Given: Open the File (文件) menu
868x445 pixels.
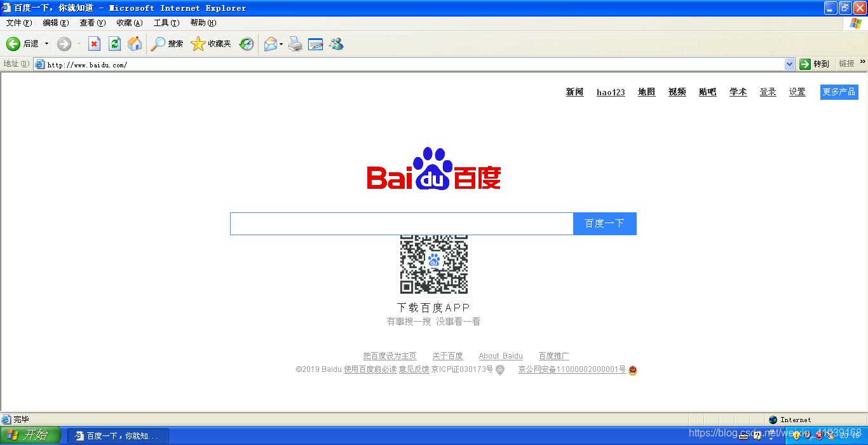Looking at the screenshot, I should pyautogui.click(x=18, y=23).
